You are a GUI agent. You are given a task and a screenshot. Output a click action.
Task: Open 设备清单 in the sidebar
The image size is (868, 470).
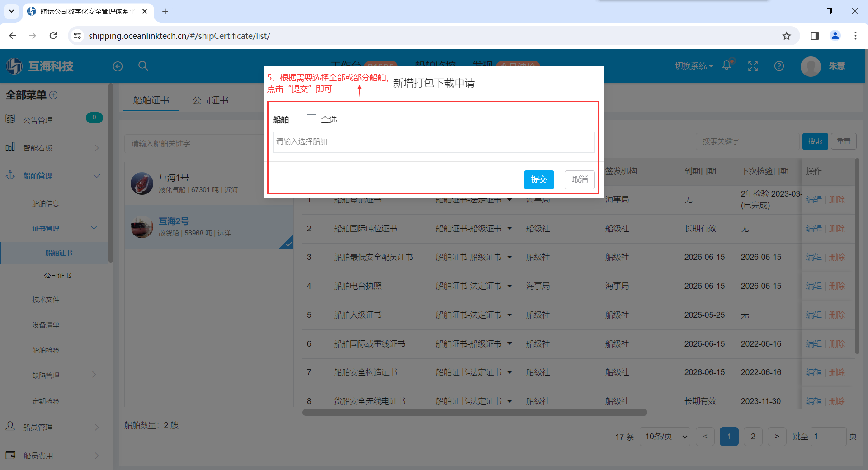46,325
